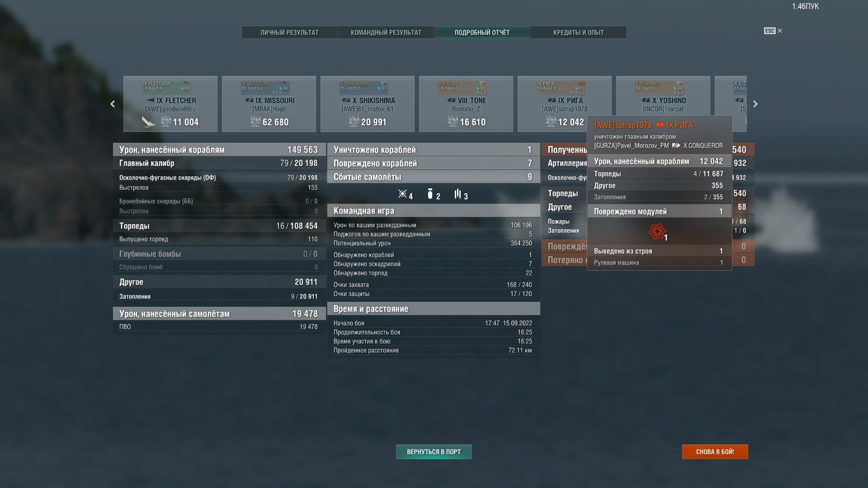Click the damage splash icon beside 62 680
Viewport: 868px width, 488px height.
pyautogui.click(x=255, y=121)
